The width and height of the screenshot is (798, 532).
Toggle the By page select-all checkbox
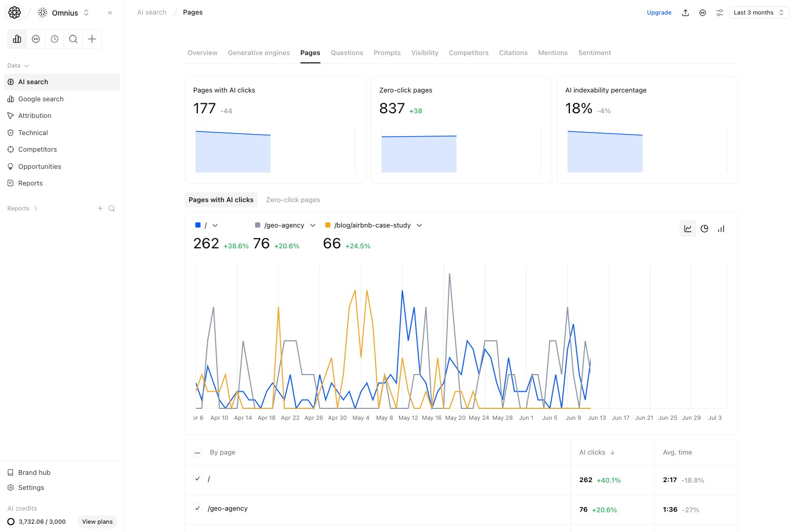[197, 453]
